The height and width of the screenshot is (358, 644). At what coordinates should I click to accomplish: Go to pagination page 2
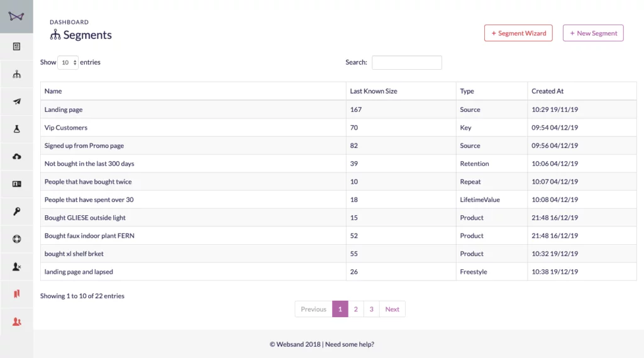(x=356, y=309)
